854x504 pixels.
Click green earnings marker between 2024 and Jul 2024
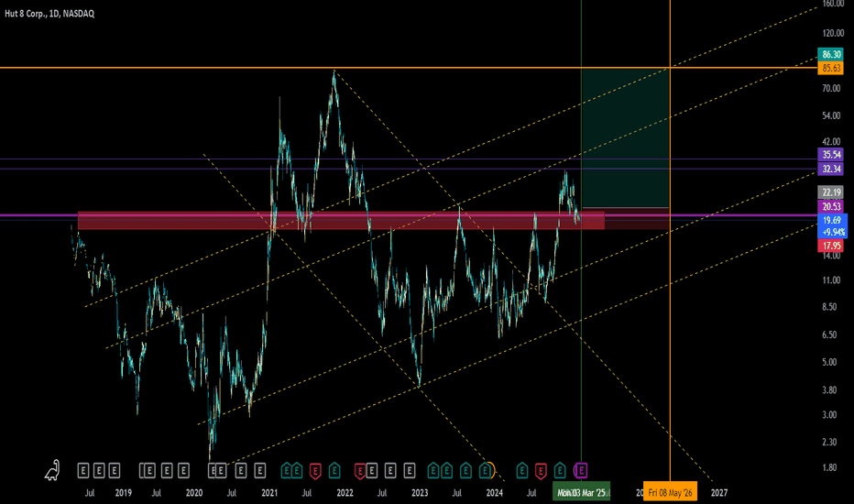pos(521,470)
